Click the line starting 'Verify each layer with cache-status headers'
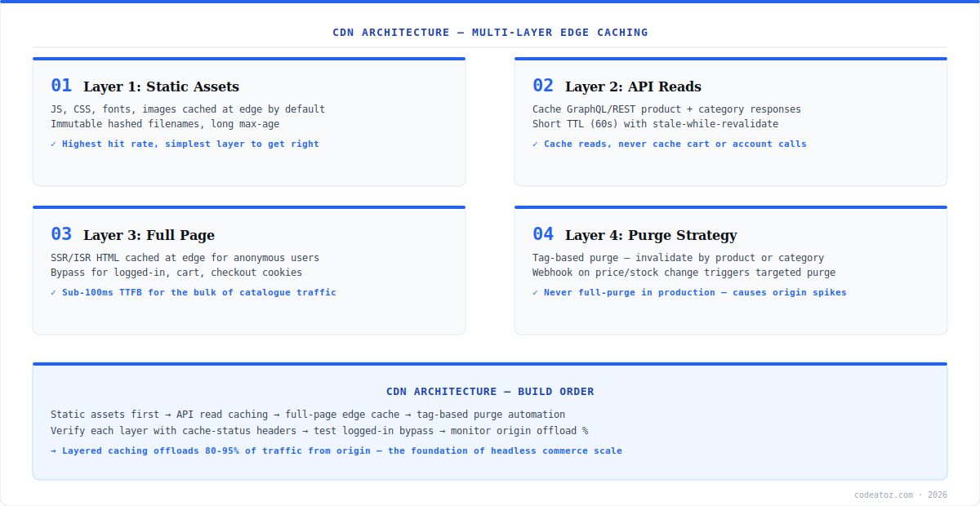This screenshot has height=506, width=980. pos(319,431)
